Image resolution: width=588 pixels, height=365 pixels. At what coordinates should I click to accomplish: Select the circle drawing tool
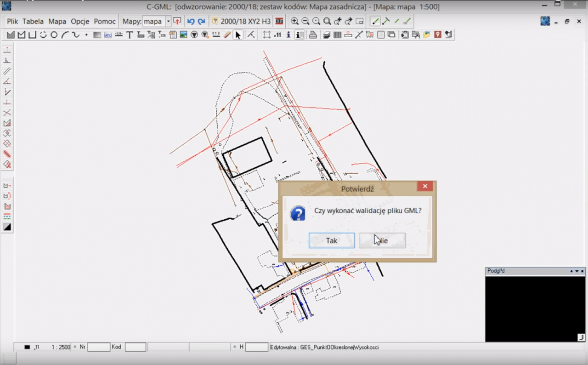click(x=54, y=35)
